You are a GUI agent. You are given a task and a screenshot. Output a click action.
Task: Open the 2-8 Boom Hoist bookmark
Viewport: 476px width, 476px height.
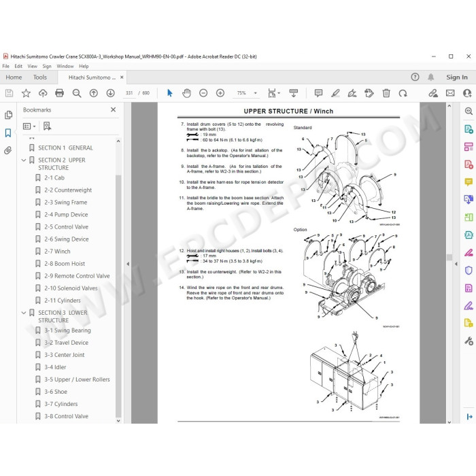[x=65, y=264]
